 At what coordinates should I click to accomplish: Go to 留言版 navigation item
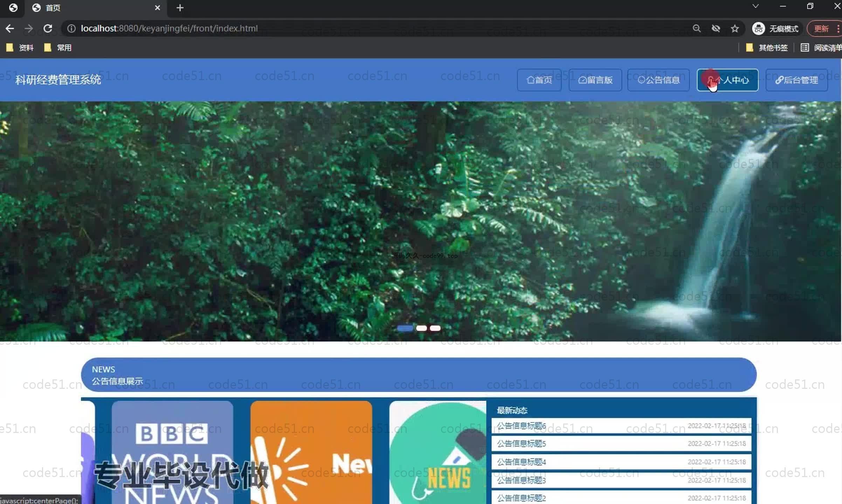click(595, 80)
